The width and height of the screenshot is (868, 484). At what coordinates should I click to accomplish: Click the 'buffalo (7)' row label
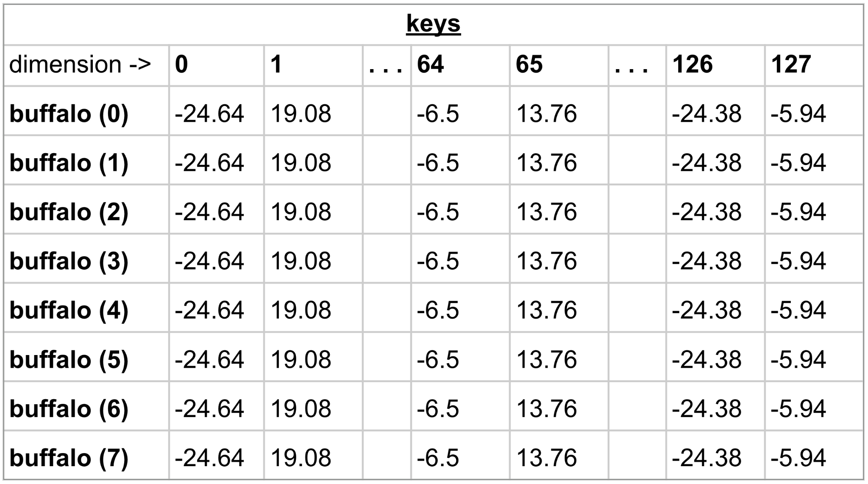(69, 458)
